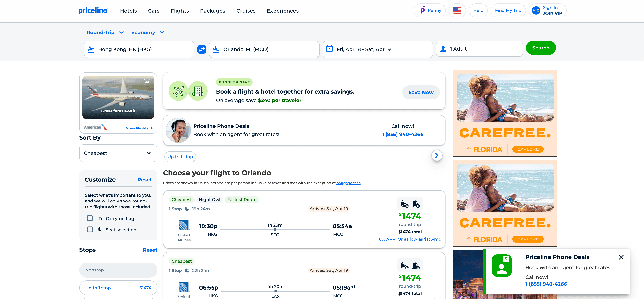
Task: Open the calendar icon in date field
Action: 329,49
